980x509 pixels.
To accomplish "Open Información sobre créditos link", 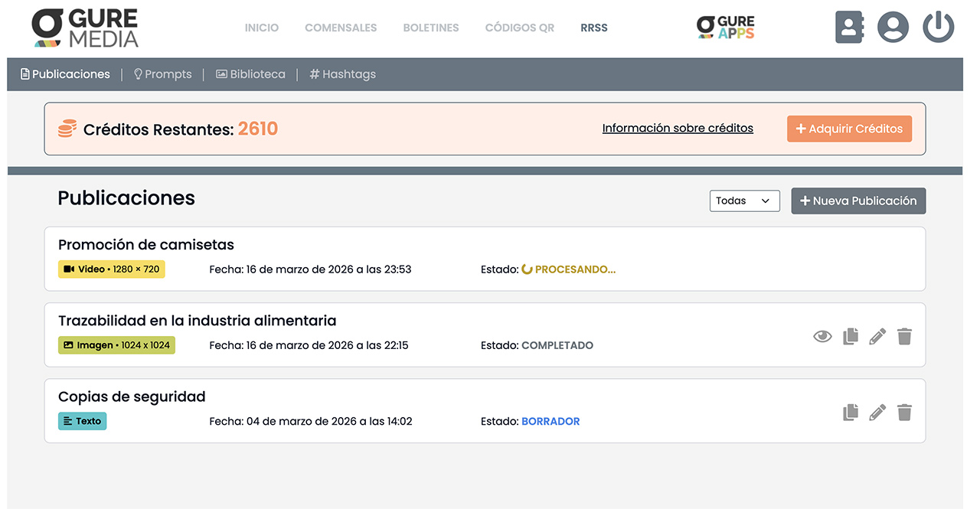I will coord(678,129).
